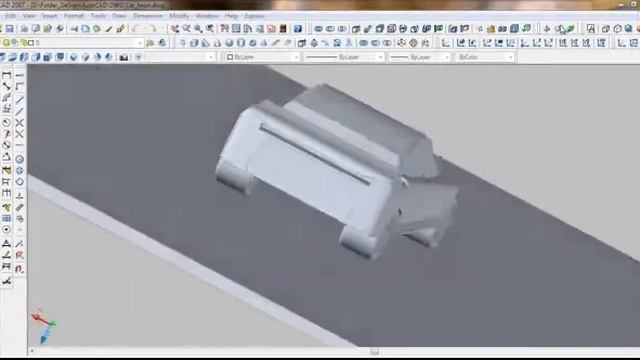
Task: Open the Dimension menu
Action: [148, 16]
